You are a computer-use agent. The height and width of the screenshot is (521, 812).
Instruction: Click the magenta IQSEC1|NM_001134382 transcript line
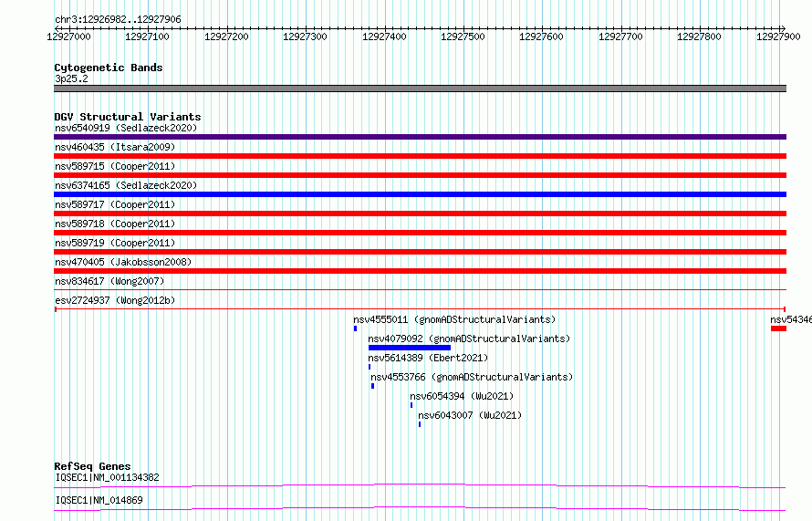420,485
